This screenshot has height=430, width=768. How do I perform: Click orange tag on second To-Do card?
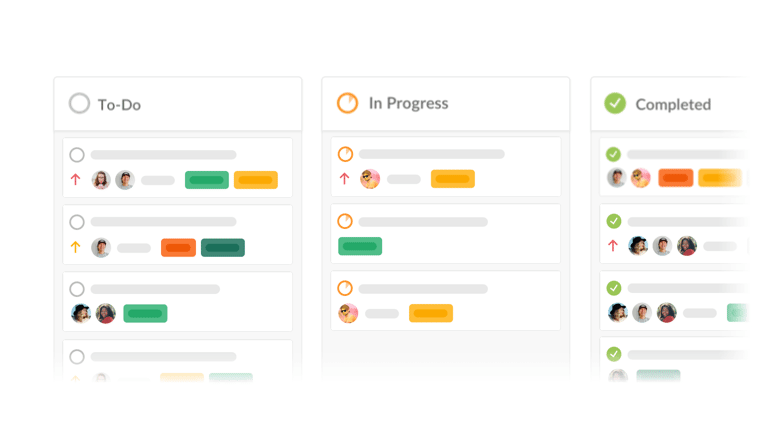[x=178, y=247]
